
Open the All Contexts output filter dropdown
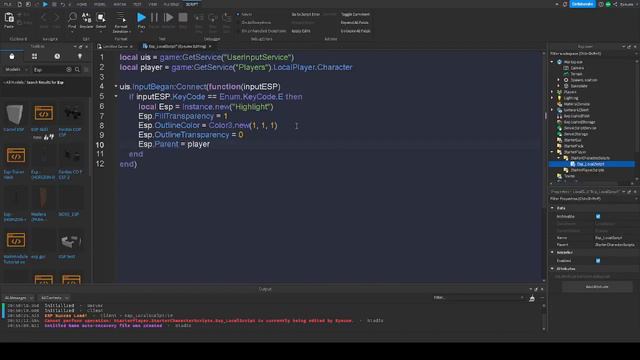(54, 298)
